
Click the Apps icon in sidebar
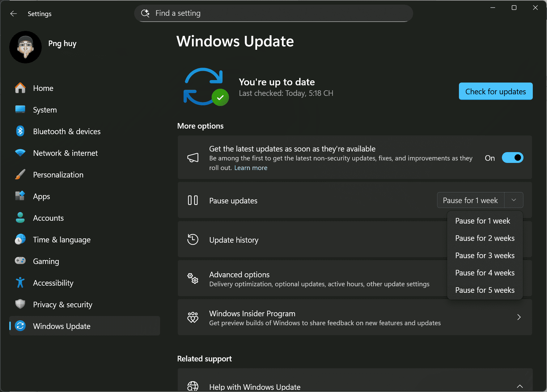pos(20,196)
